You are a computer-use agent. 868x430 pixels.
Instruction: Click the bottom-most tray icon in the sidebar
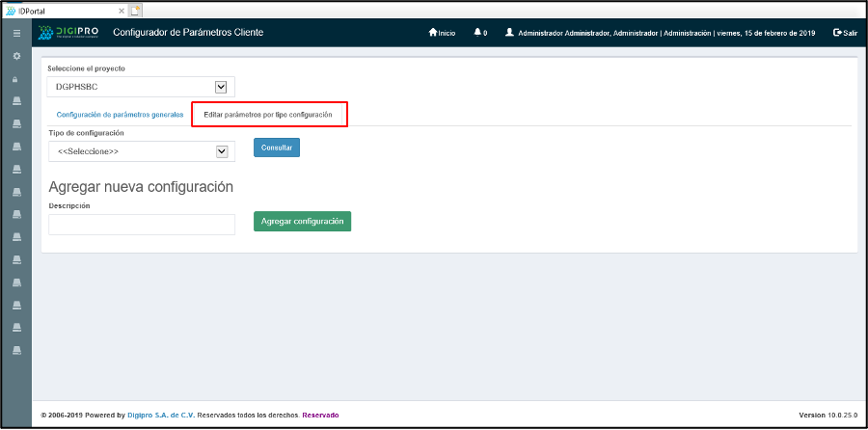click(x=16, y=350)
